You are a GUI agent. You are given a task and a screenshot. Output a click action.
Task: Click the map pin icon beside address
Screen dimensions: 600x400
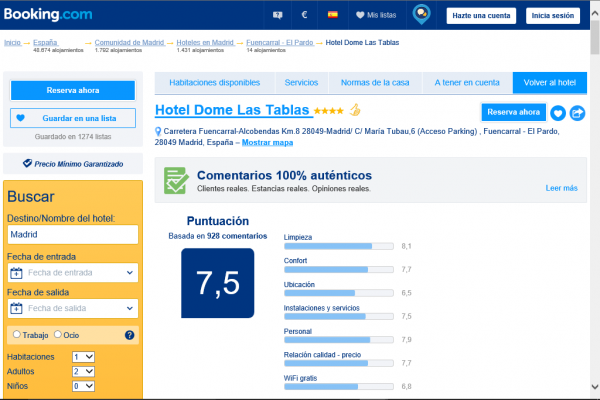[x=158, y=131]
